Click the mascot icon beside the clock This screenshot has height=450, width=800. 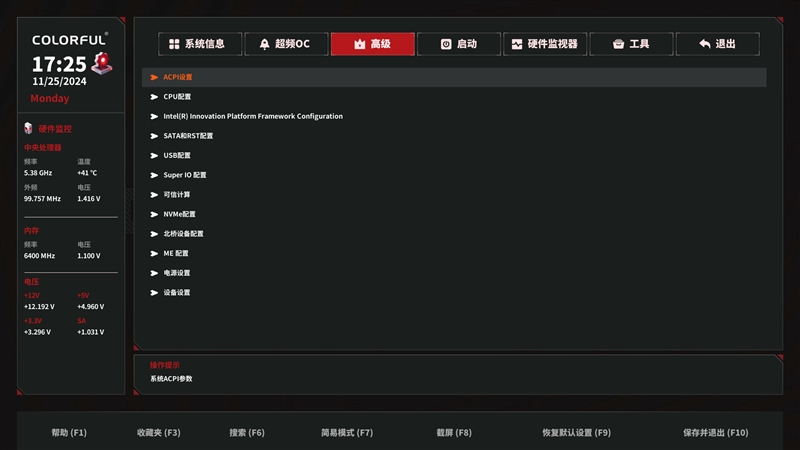click(x=102, y=63)
